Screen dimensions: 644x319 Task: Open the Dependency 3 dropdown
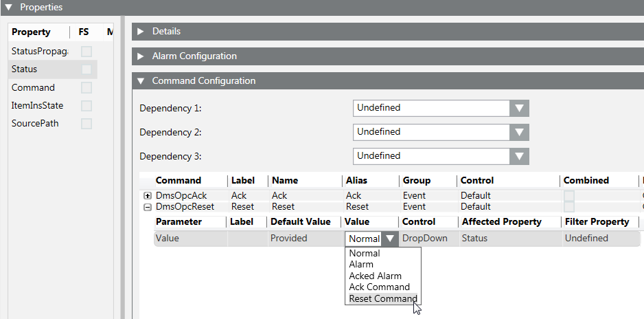click(519, 156)
